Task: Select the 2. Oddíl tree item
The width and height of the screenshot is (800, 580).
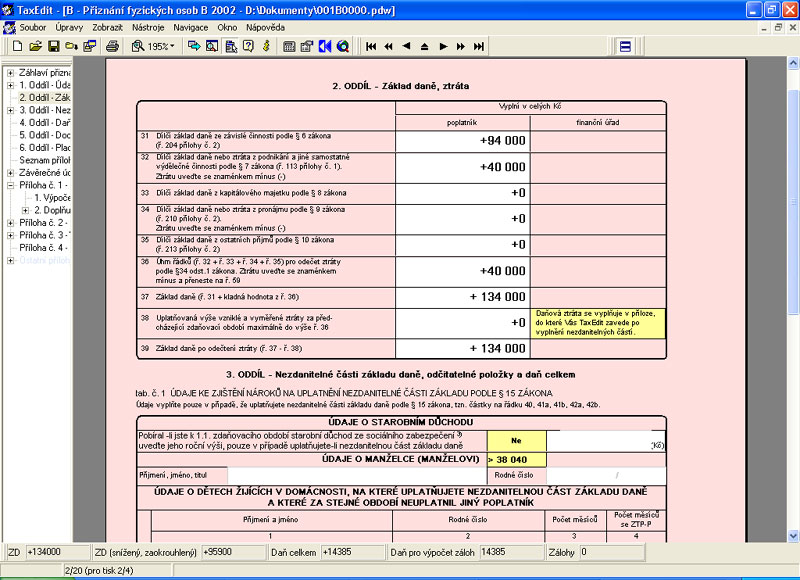Action: [45, 97]
